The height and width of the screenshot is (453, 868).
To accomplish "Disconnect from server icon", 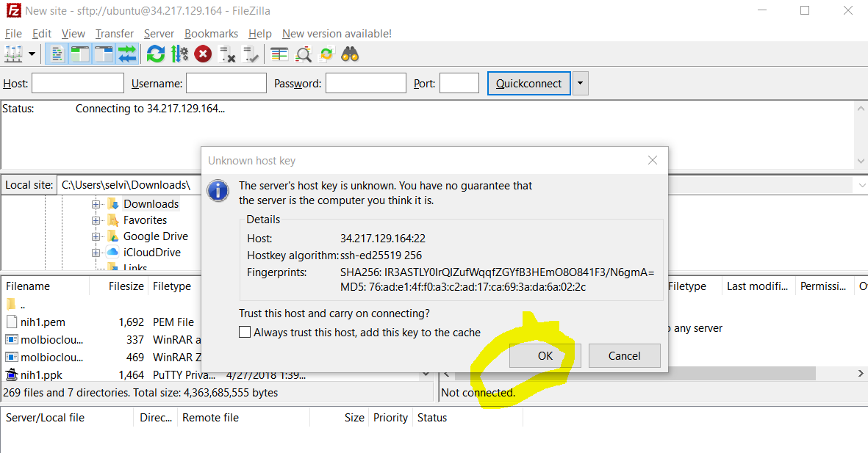I will pos(227,54).
